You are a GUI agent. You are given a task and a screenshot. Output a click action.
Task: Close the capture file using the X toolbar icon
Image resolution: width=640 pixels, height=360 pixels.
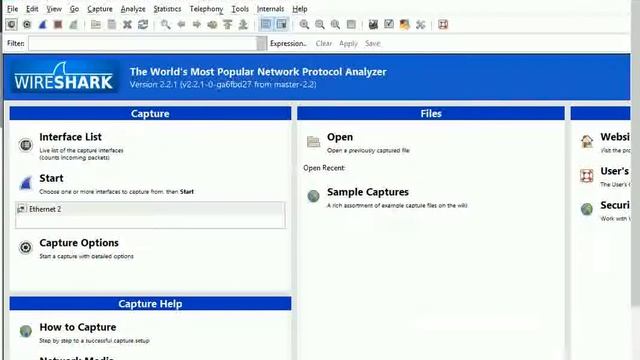(127, 24)
